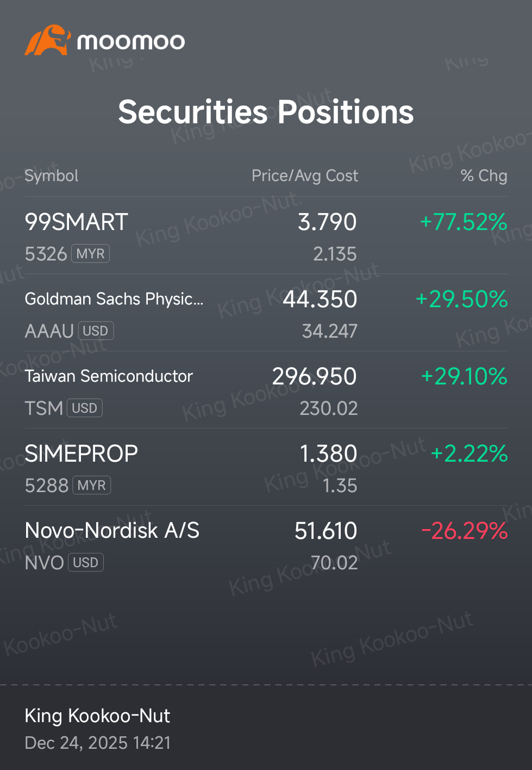Image resolution: width=532 pixels, height=770 pixels.
Task: Click the -26.29% change value
Action: [465, 531]
